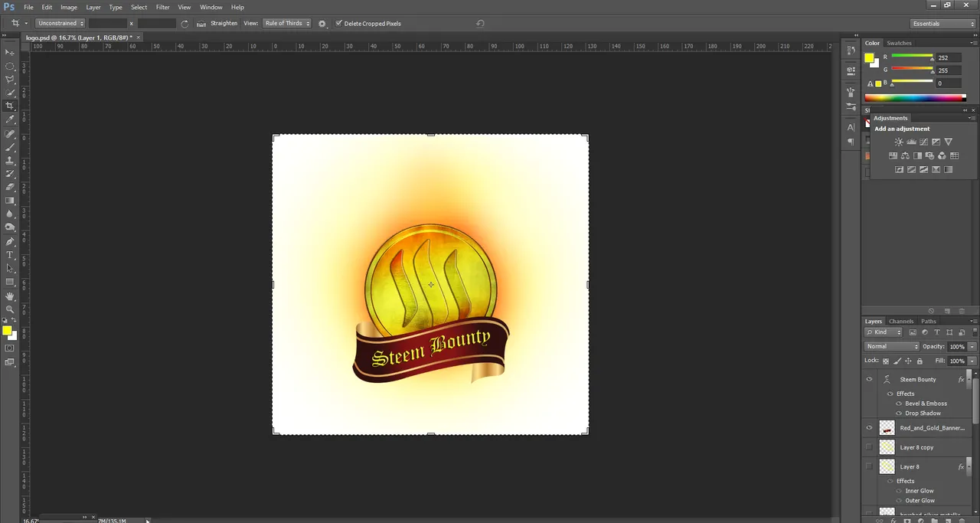
Task: Toggle Inner Glow effect visibility
Action: [899, 491]
